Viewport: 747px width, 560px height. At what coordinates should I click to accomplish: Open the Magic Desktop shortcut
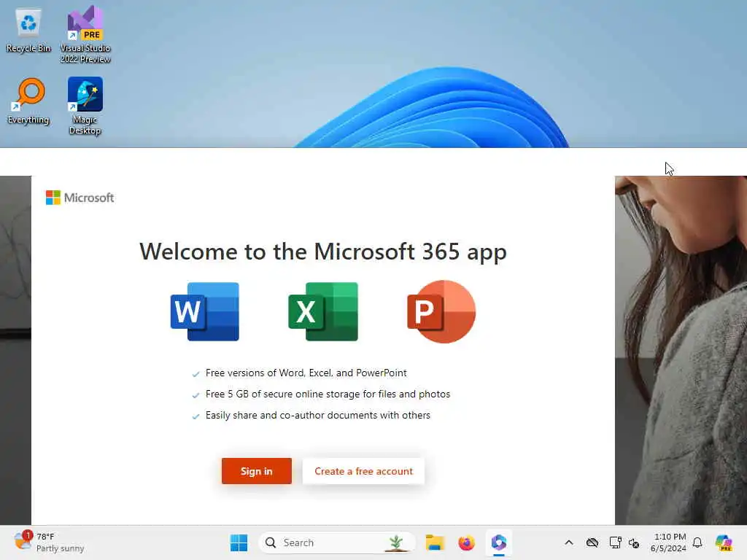pos(85,106)
